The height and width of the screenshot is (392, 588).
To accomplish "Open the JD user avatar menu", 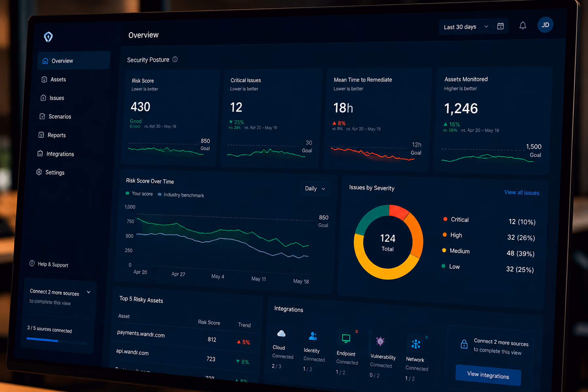I will [545, 25].
